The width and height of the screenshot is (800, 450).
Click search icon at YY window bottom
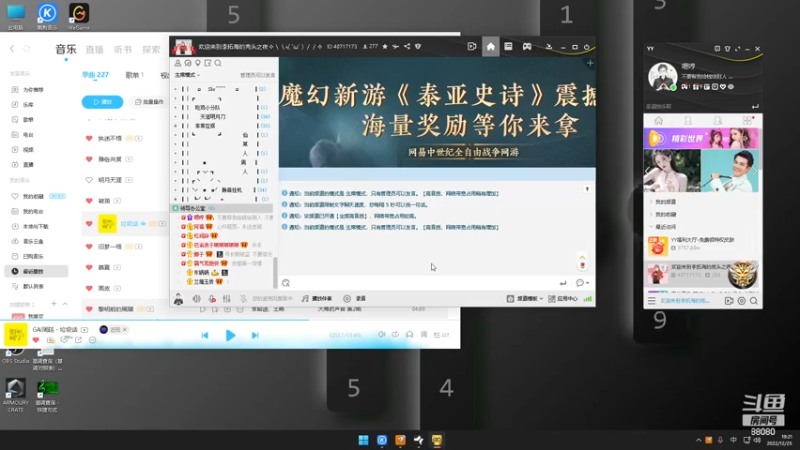pos(754,301)
